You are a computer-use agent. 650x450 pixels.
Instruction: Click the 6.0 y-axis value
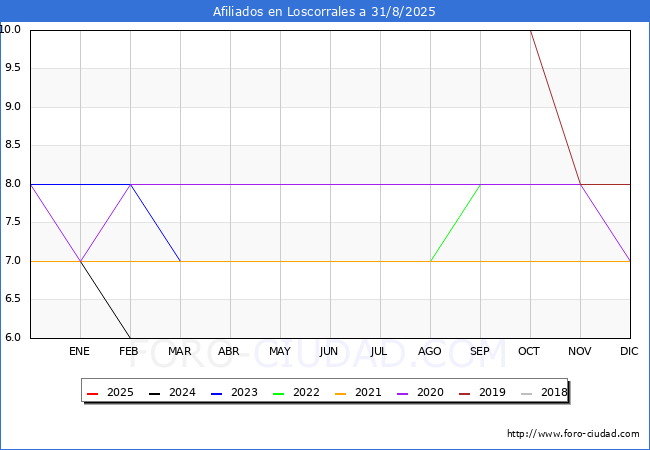pos(13,337)
